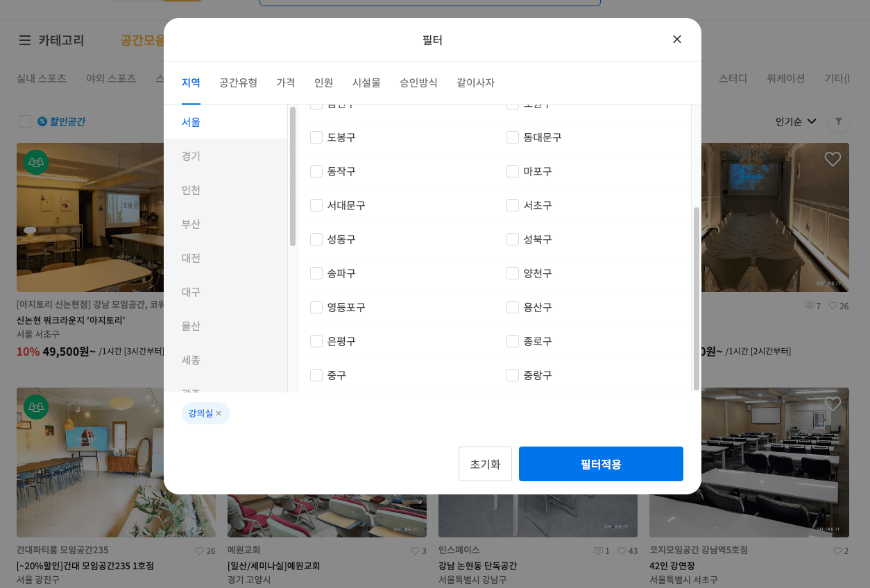
Task: Select 부산 in region list
Action: pyautogui.click(x=225, y=224)
